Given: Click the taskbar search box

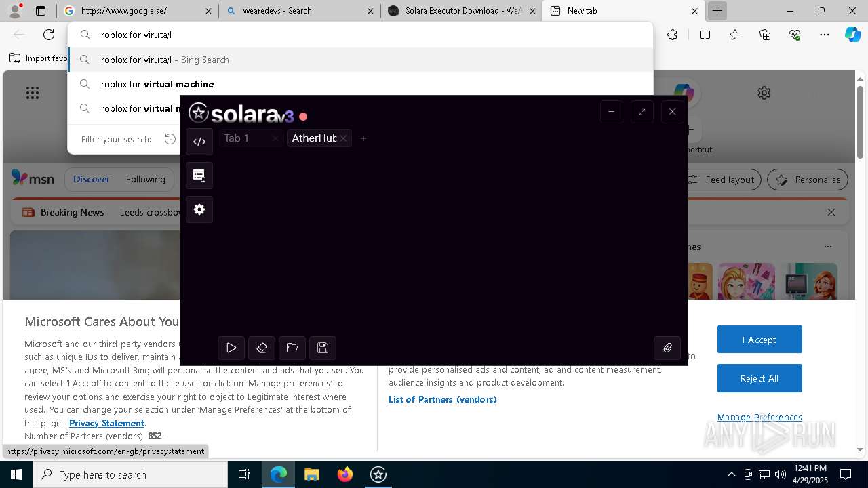Looking at the screenshot, I should tap(130, 474).
